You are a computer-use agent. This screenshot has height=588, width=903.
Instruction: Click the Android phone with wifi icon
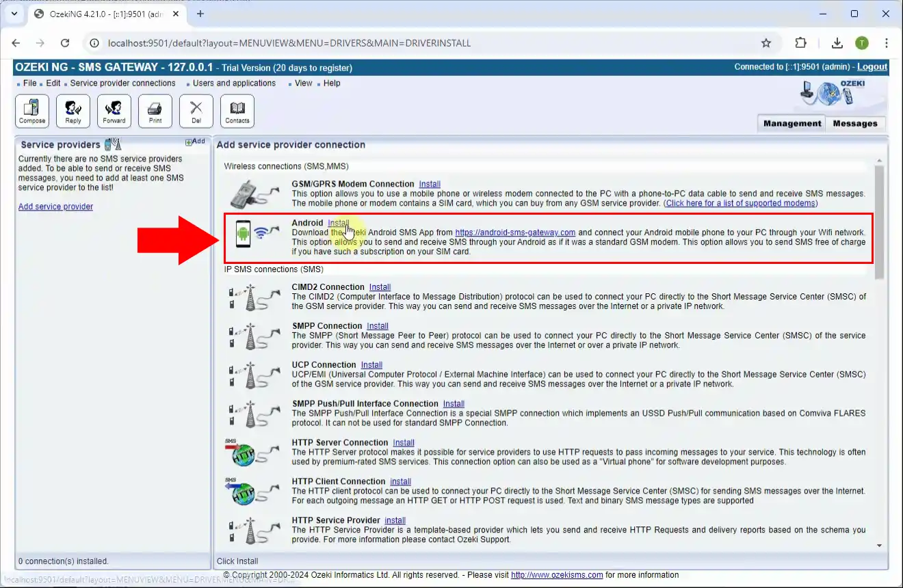[x=257, y=234]
